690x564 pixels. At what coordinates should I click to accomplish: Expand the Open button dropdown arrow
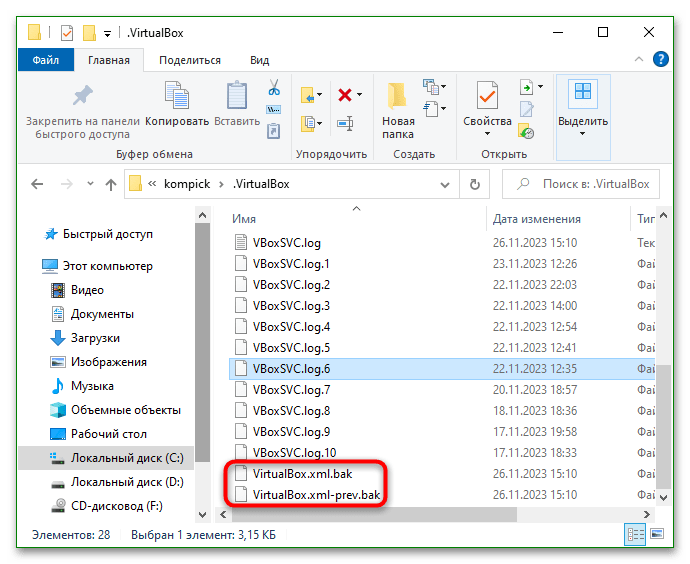point(540,87)
